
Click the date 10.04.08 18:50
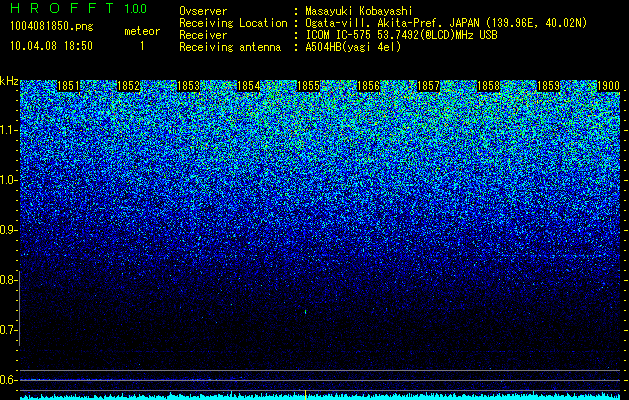click(x=51, y=46)
